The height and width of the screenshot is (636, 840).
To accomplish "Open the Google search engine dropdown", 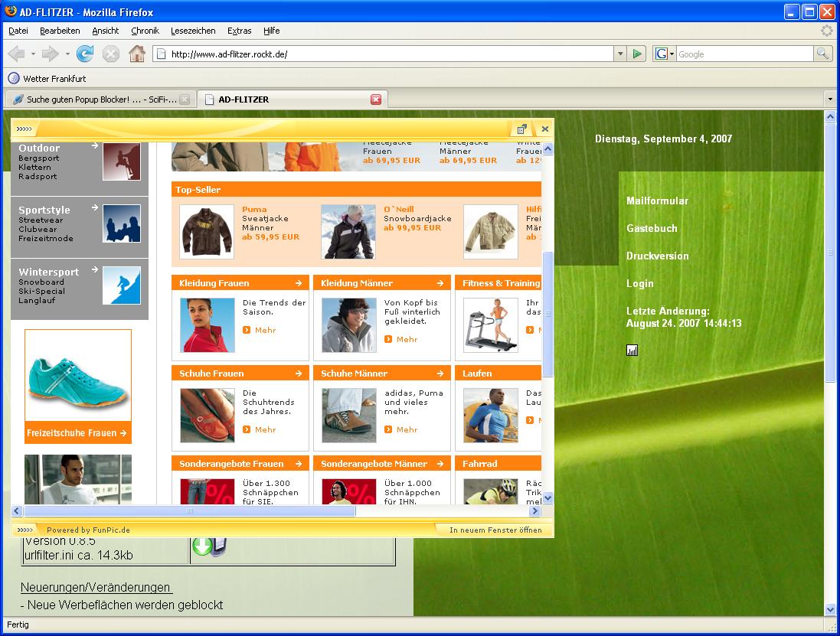I will [664, 54].
